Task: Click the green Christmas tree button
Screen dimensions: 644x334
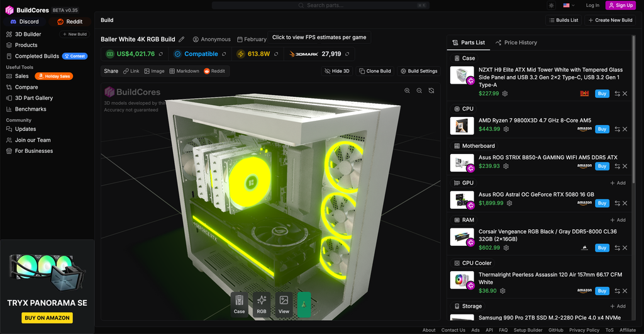Action: coord(304,304)
